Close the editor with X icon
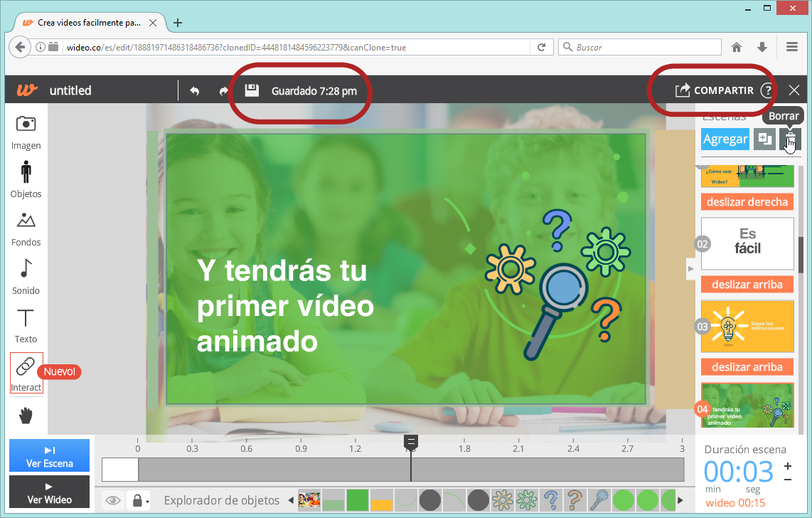 click(794, 90)
